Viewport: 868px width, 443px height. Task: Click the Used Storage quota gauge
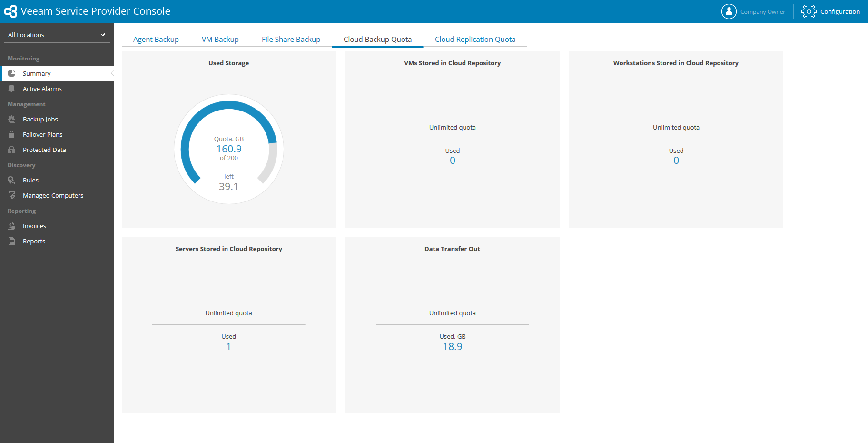tap(229, 149)
